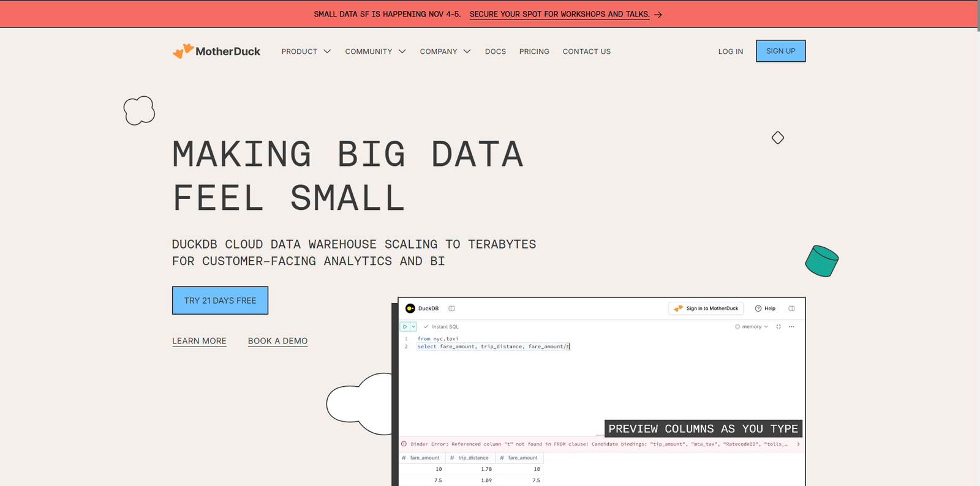Click the # type icon beside trip_distance
Viewport: 980px width, 486px height.
click(x=452, y=458)
